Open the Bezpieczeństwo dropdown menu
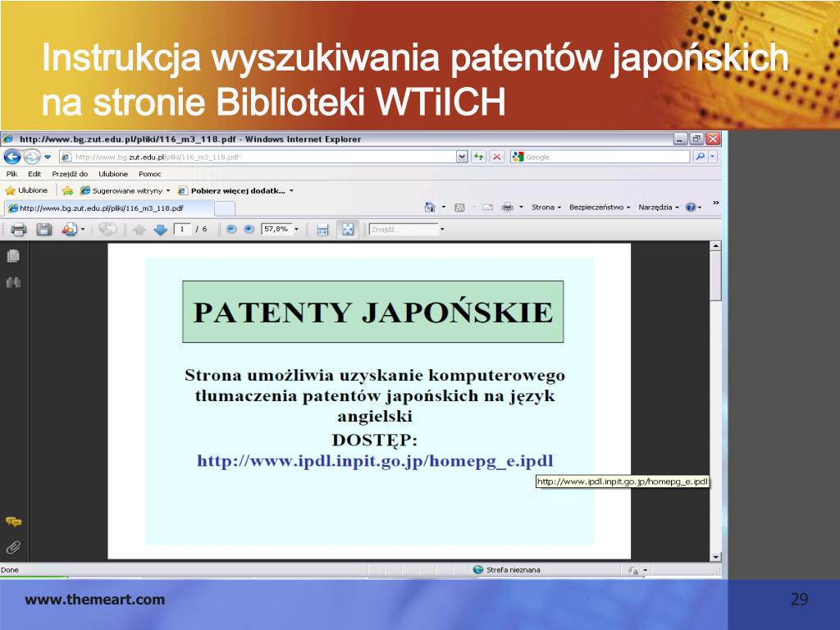The image size is (840, 630). pyautogui.click(x=600, y=207)
